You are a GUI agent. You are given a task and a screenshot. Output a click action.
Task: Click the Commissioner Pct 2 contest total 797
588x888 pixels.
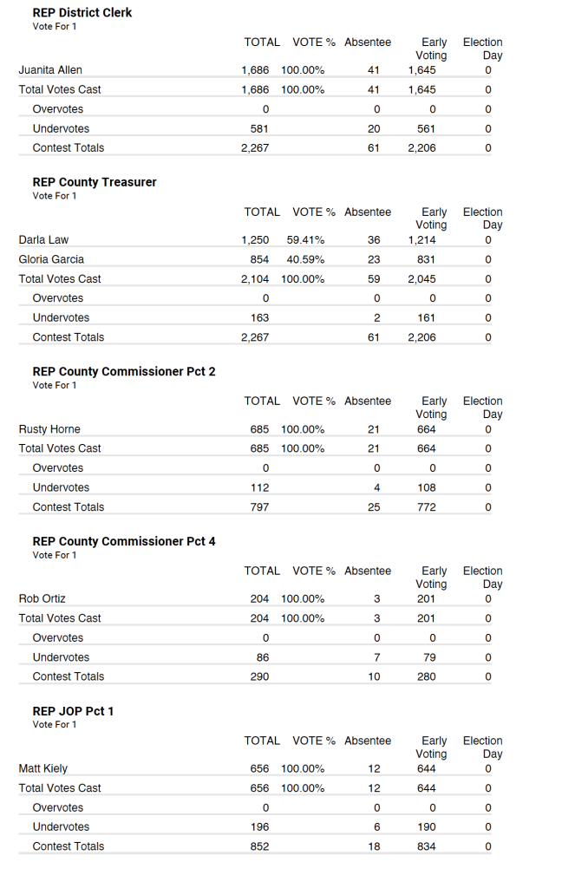coord(259,507)
